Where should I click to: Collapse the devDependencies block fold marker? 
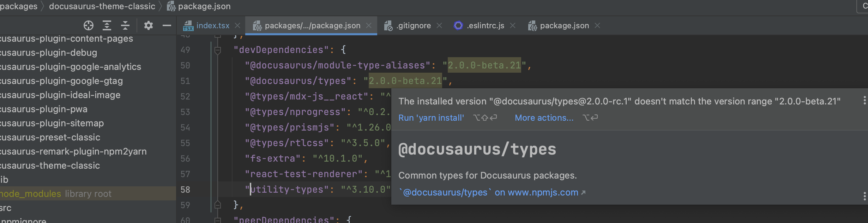coord(218,50)
